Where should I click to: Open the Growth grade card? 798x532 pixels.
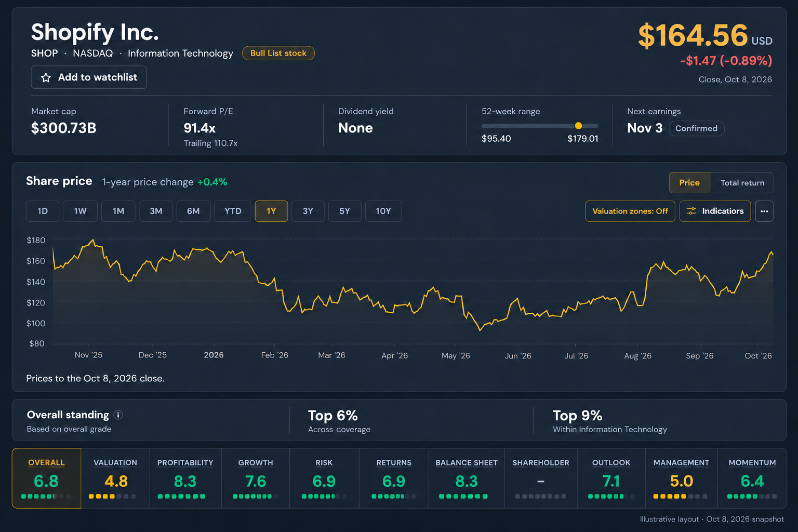(256, 478)
